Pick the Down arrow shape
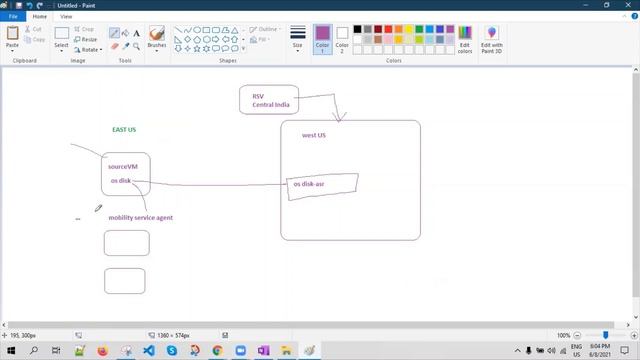This screenshot has height=360, width=640. [178, 49]
